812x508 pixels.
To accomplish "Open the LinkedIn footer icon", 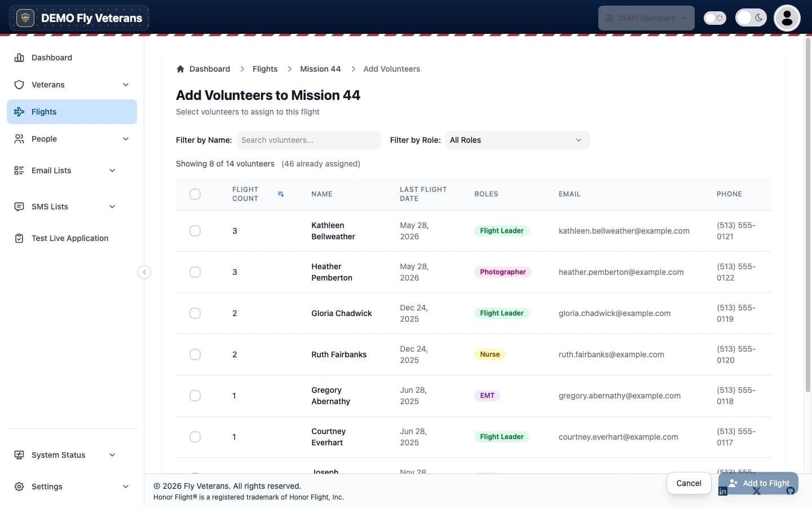I will click(723, 491).
